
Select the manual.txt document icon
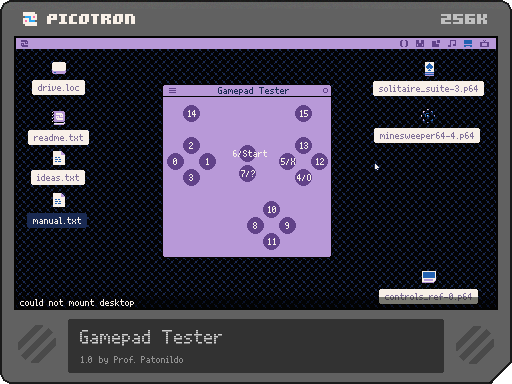(59, 200)
